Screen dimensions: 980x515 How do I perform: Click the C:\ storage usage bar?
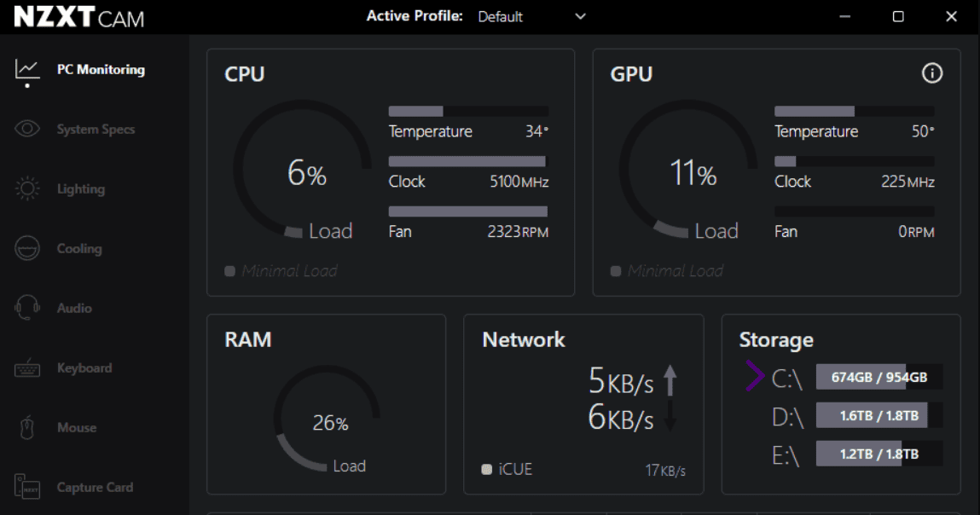pyautogui.click(x=879, y=377)
